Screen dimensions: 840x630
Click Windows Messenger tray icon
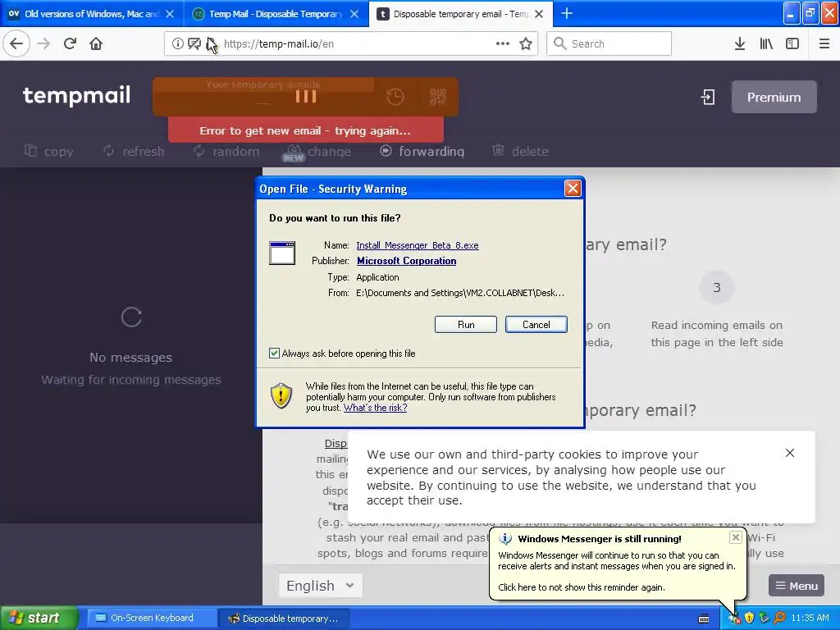734,619
